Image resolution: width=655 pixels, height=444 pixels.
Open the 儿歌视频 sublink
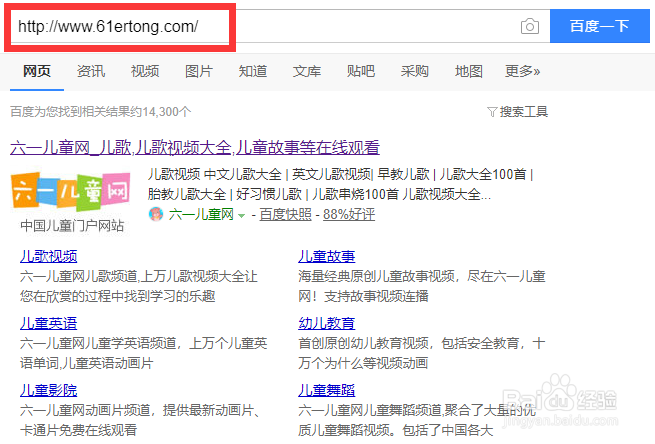pos(48,256)
